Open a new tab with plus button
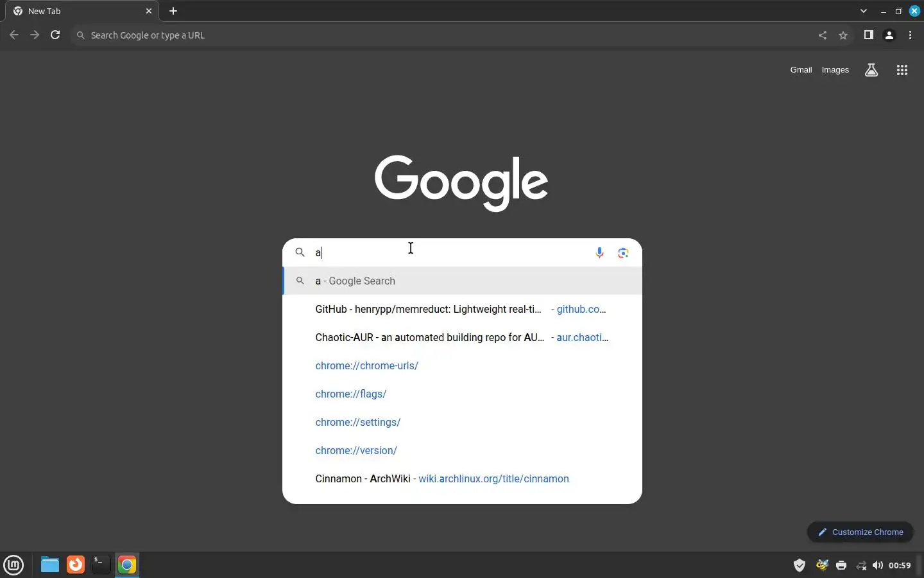The height and width of the screenshot is (578, 924). (173, 11)
